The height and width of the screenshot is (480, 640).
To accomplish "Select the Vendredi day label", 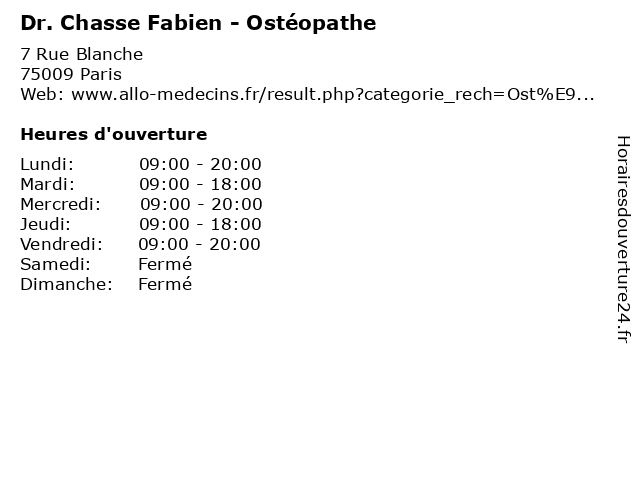I will (x=61, y=244).
